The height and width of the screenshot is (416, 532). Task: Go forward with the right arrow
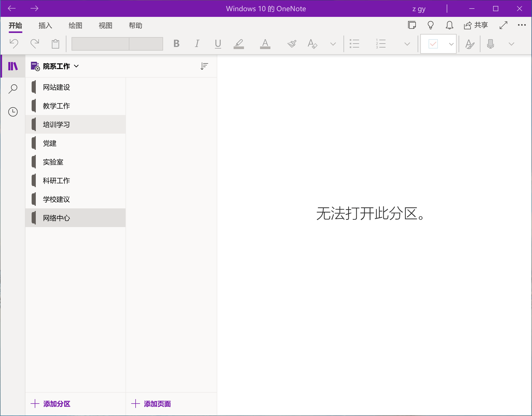pos(34,9)
